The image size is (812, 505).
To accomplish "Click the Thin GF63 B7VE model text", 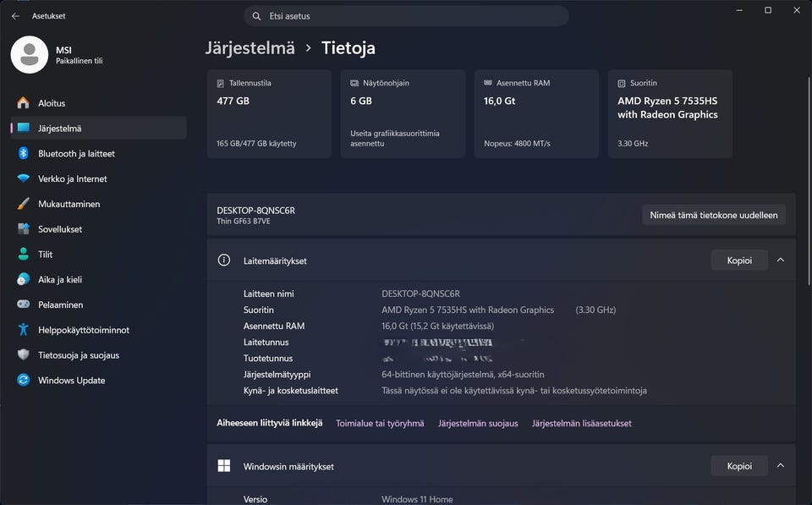I will [244, 221].
